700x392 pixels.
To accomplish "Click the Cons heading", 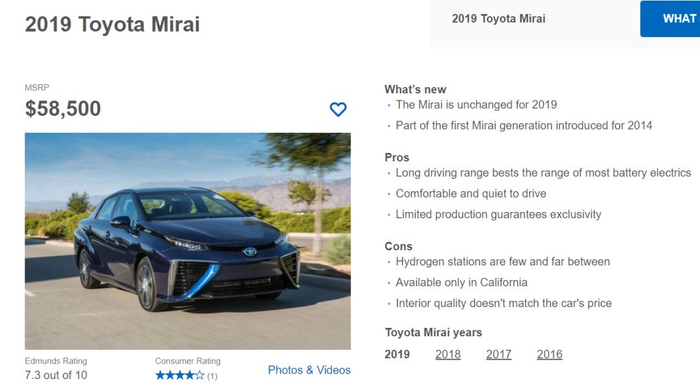I will pos(398,246).
